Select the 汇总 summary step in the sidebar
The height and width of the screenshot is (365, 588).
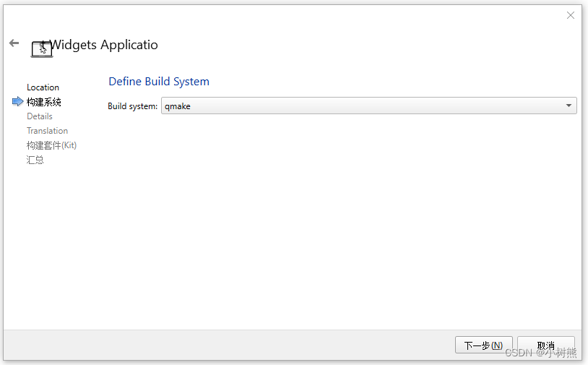click(35, 160)
